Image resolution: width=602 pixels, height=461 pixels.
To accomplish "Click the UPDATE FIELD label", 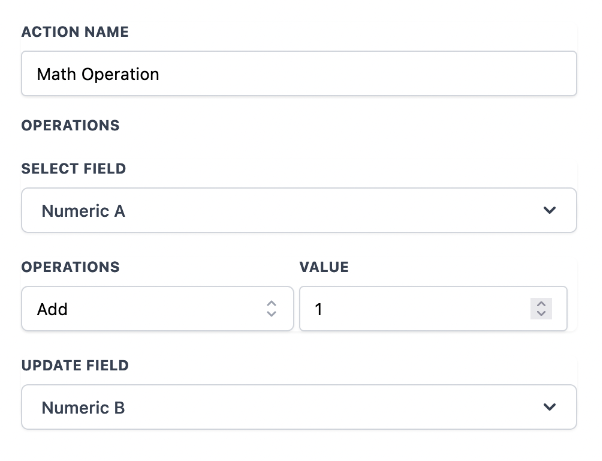I will pos(75,365).
